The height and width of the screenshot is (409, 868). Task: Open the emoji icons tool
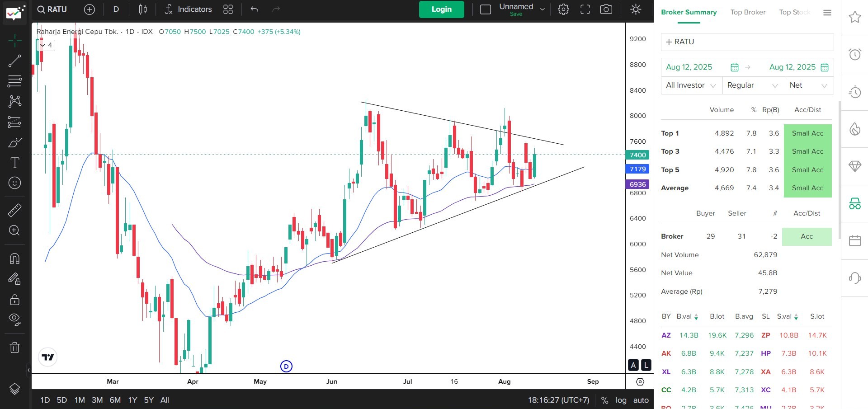[14, 183]
